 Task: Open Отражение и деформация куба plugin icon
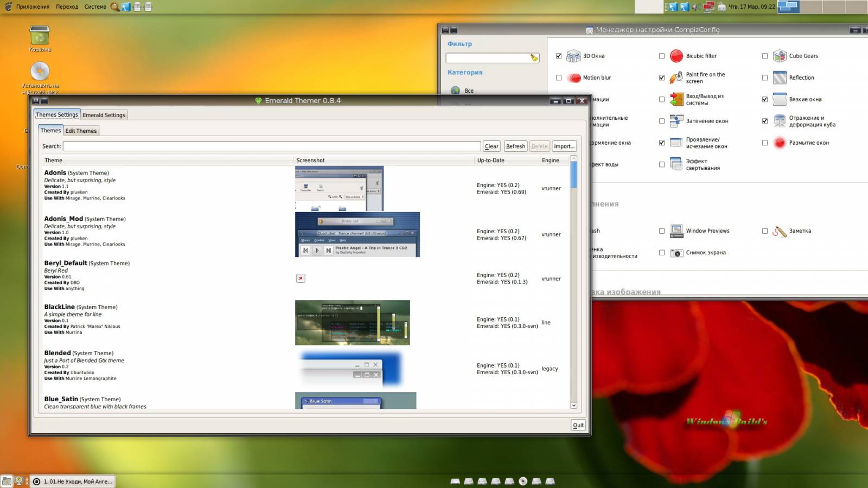(x=780, y=121)
